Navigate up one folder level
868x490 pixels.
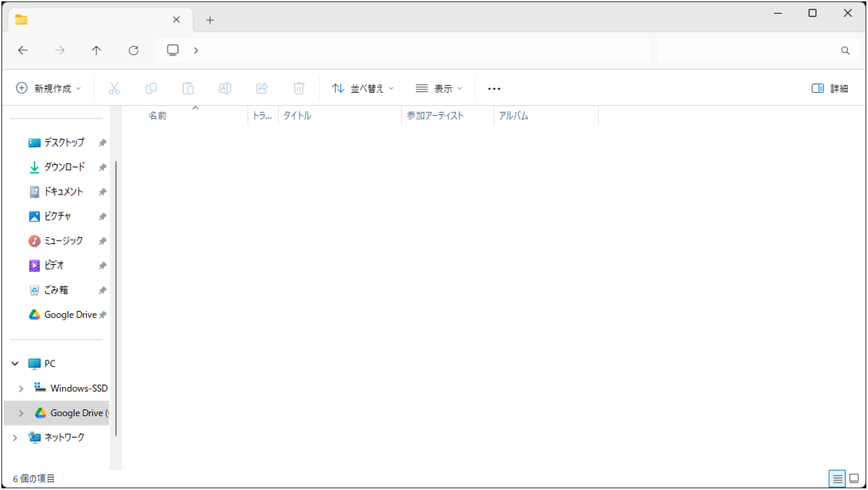(96, 50)
